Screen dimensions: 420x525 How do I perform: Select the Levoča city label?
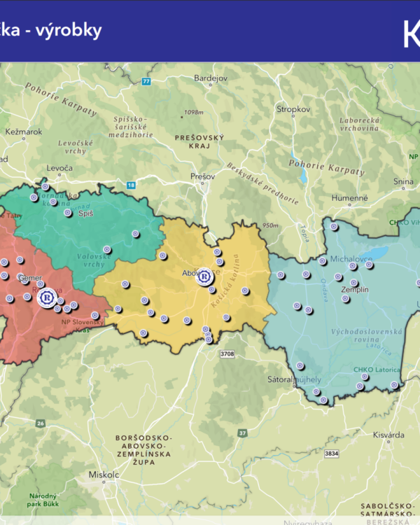coord(59,168)
